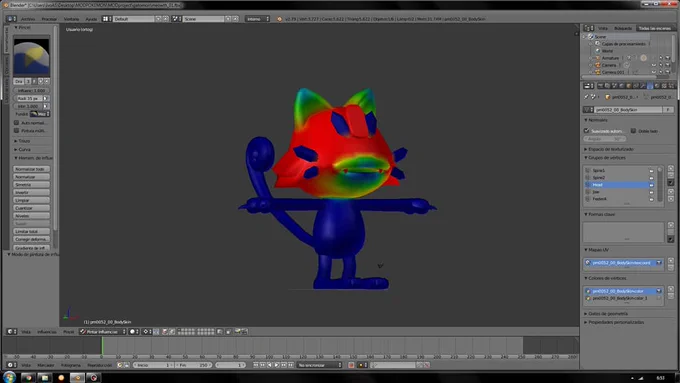The height and width of the screenshot is (383, 680).
Task: Open the 'No sincronizar' sync dropdown
Action: click(320, 365)
